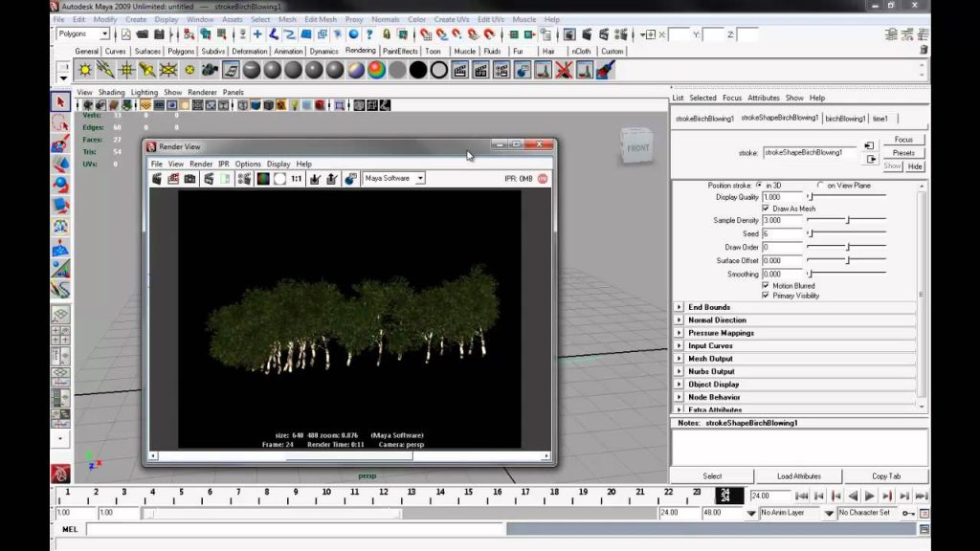Click go to output connection icon
The height and width of the screenshot is (551, 980).
(871, 160)
